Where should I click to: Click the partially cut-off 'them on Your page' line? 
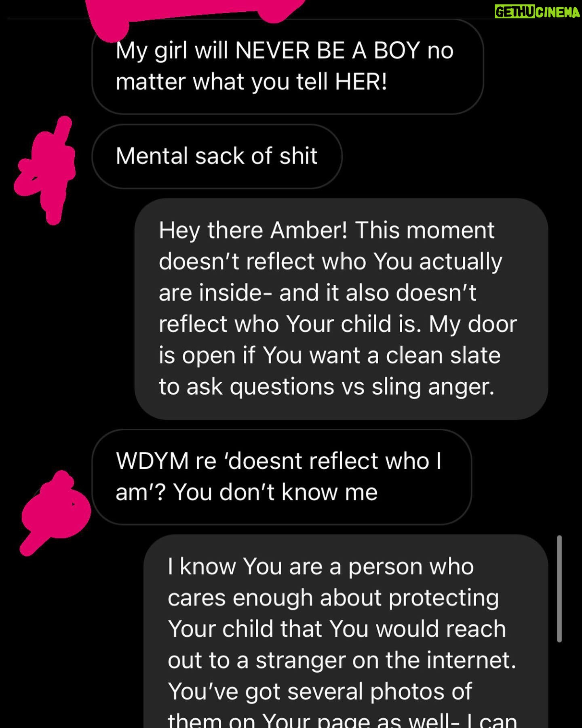click(342, 721)
